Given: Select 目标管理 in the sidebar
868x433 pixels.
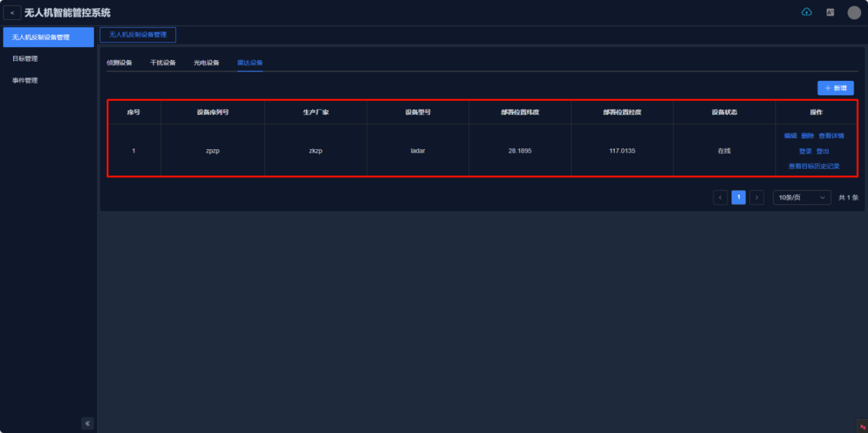Looking at the screenshot, I should (x=26, y=59).
